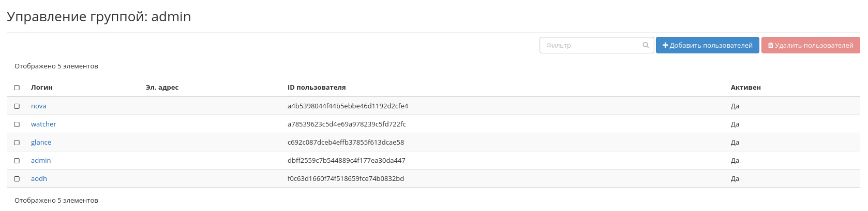The width and height of the screenshot is (868, 211).
Task: Select the checkbox beside watcher
Action: (x=17, y=124)
